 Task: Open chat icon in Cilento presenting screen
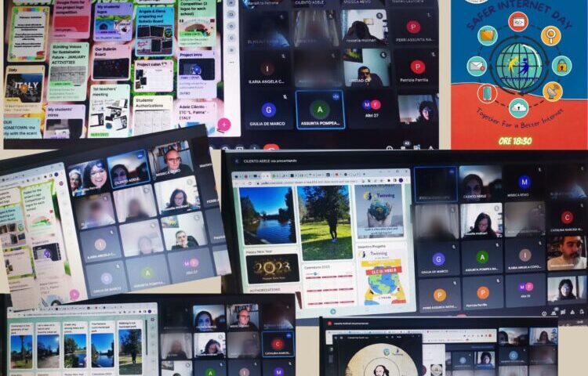click(563, 312)
